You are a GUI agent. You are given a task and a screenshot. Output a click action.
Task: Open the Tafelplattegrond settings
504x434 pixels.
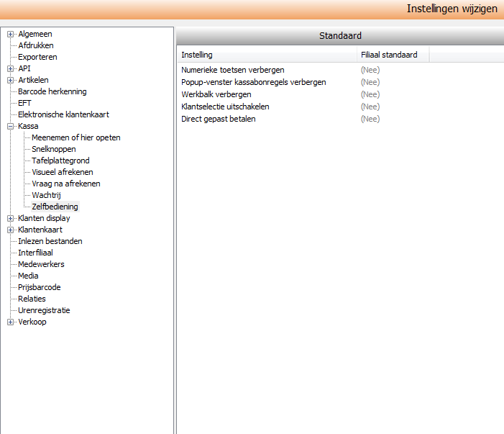pyautogui.click(x=60, y=161)
